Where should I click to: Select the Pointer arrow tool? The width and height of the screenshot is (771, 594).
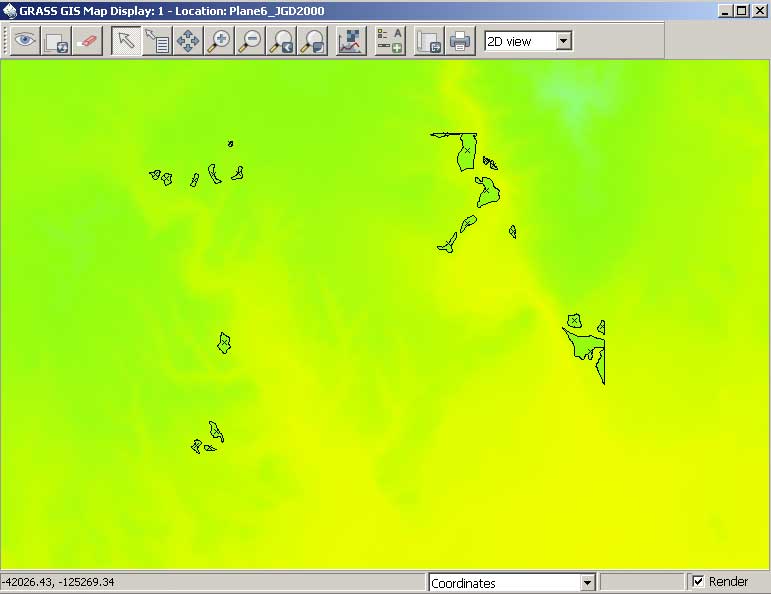tap(126, 41)
